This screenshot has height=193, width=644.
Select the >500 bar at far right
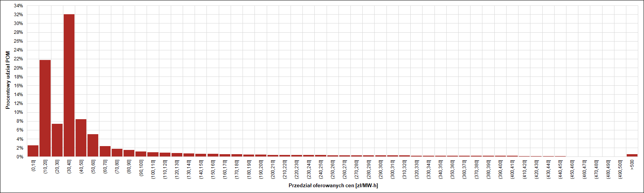click(632, 155)
